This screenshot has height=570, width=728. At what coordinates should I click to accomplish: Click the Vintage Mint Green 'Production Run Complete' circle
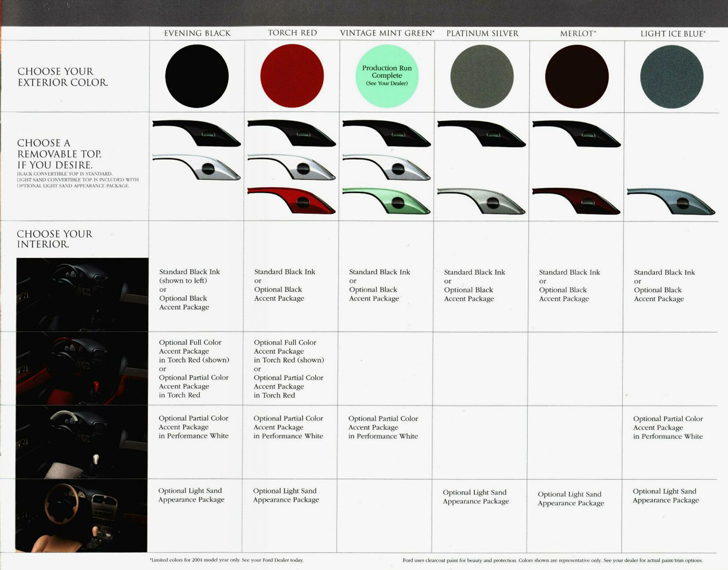[387, 76]
